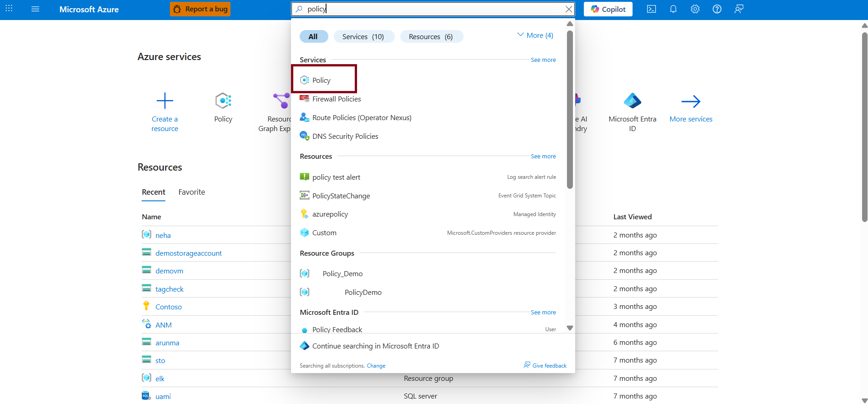
Task: Click See more next to Services
Action: click(x=543, y=60)
